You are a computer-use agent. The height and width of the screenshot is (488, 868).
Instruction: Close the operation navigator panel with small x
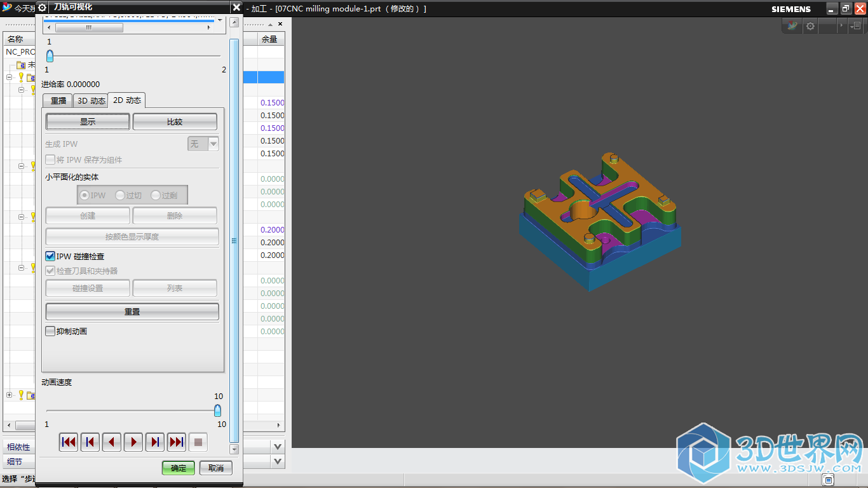[x=280, y=24]
